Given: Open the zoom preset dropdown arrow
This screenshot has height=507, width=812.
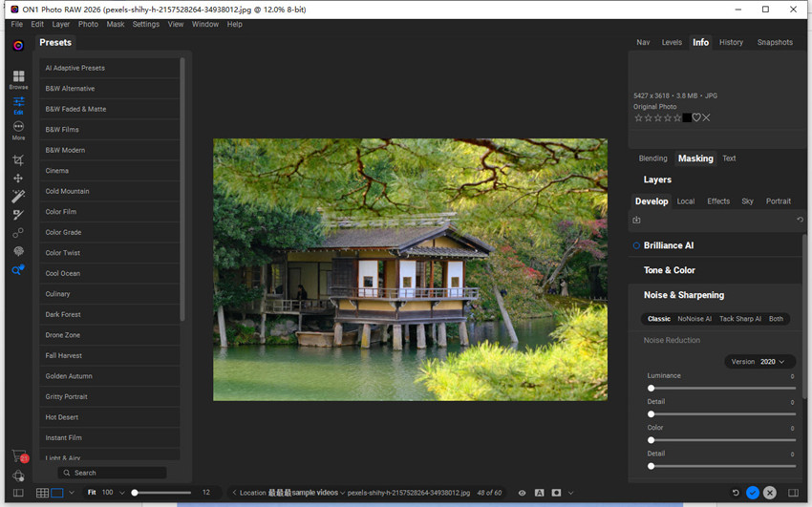Looking at the screenshot, I should click(122, 493).
